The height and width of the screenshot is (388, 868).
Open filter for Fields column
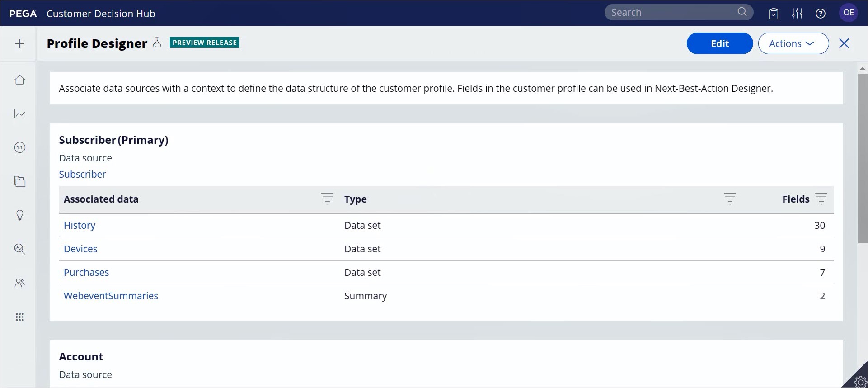(x=821, y=199)
